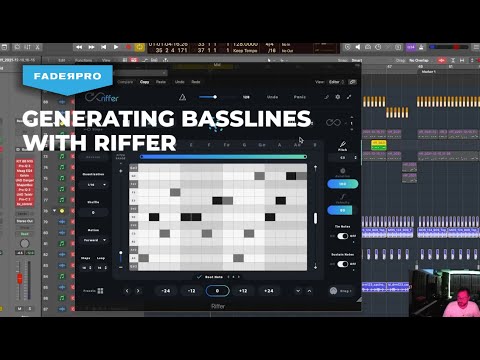Click Riffer's Undo button beside Panic
Image resolution: width=480 pixels, height=360 pixels.
click(272, 97)
